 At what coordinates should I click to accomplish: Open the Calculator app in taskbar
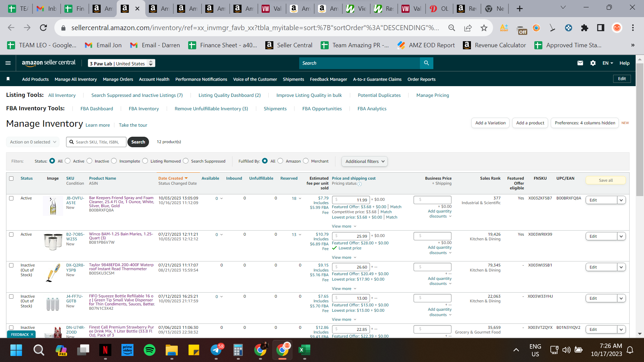[238, 350]
